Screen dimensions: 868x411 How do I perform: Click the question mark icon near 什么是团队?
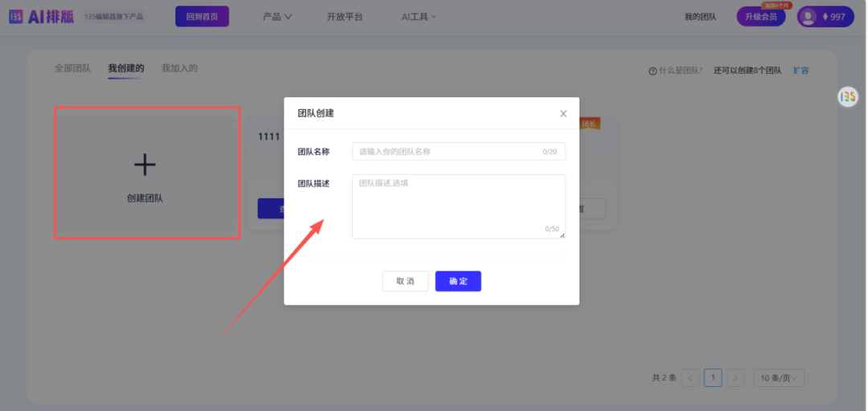(x=653, y=71)
